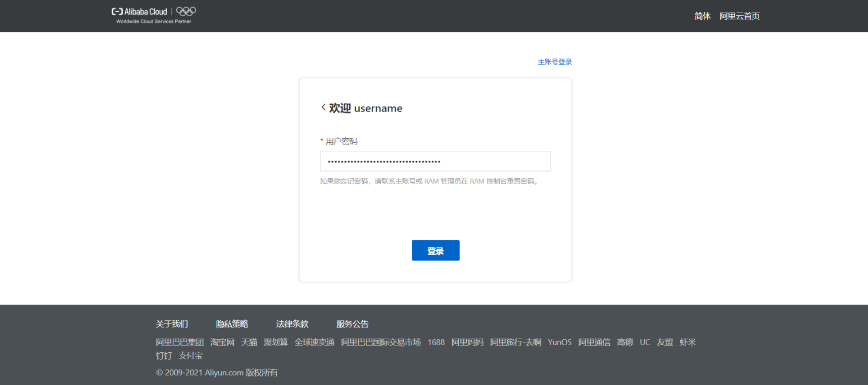
Task: Open 关于我们 footer link
Action: pos(172,324)
